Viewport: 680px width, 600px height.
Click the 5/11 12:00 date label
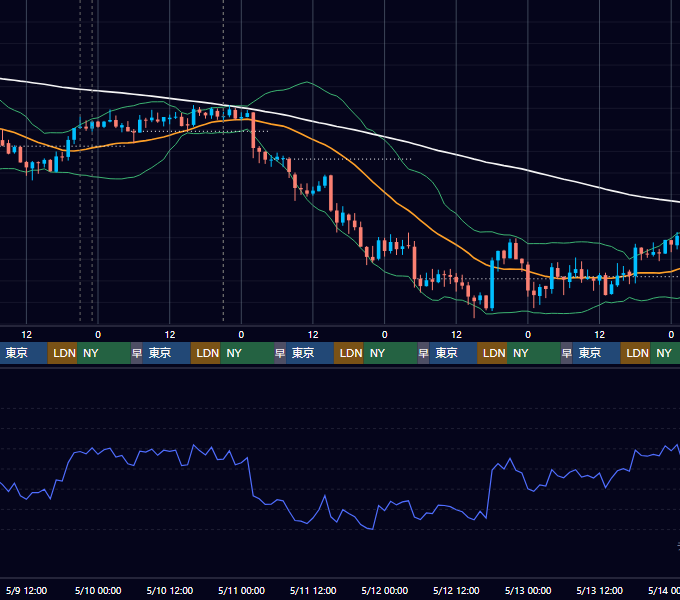point(313,590)
